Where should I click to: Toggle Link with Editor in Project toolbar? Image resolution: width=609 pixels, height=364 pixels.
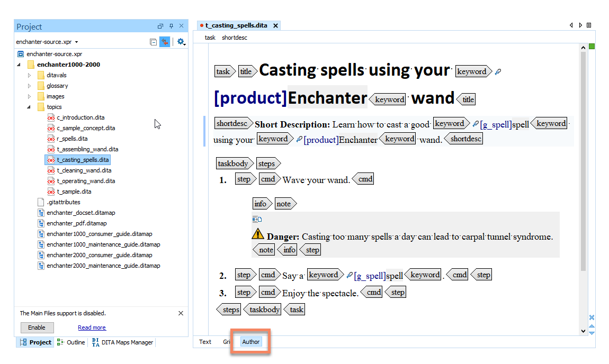[x=165, y=42]
